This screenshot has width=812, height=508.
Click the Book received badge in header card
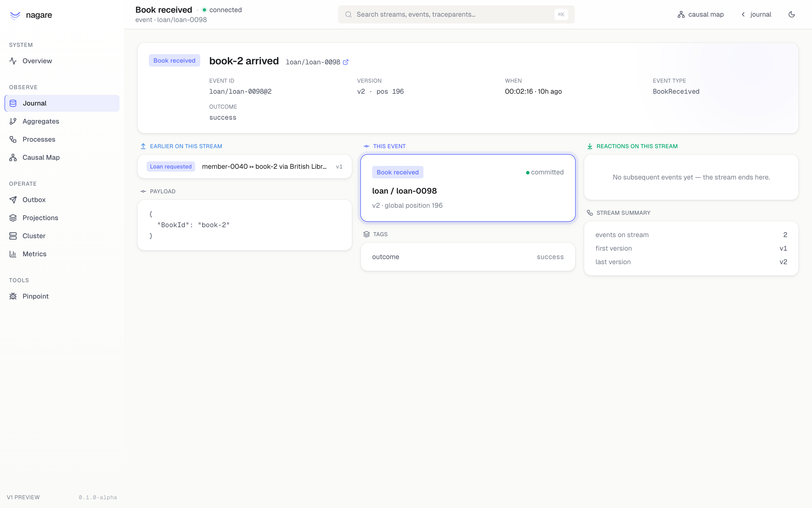pyautogui.click(x=175, y=60)
